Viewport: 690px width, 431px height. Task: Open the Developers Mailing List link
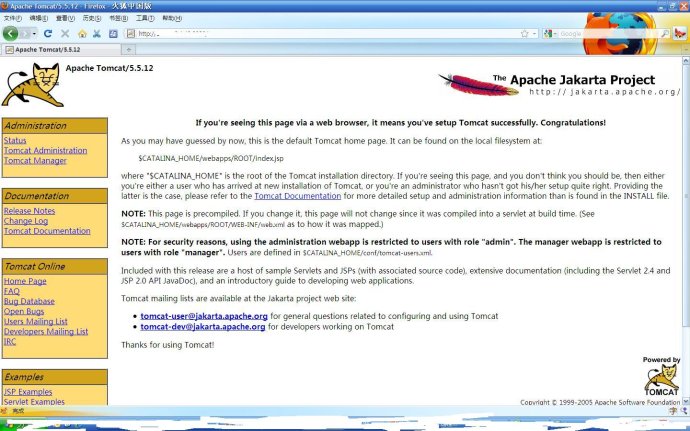click(x=46, y=332)
